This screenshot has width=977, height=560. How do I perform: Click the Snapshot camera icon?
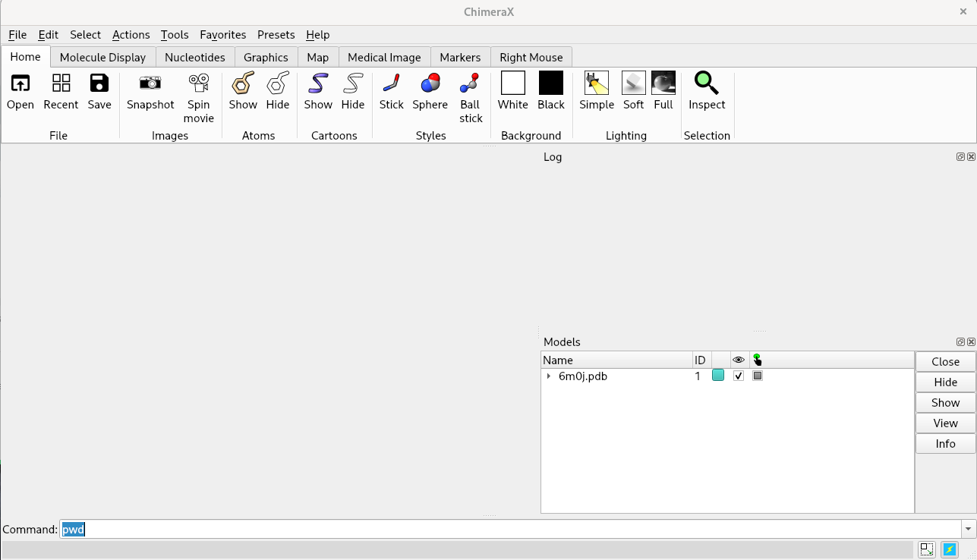point(150,83)
